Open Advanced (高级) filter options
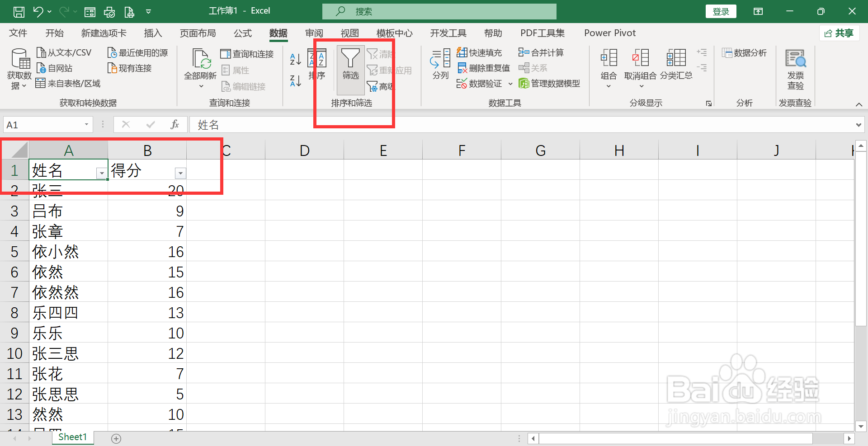Image resolution: width=868 pixels, height=446 pixels. pos(380,86)
